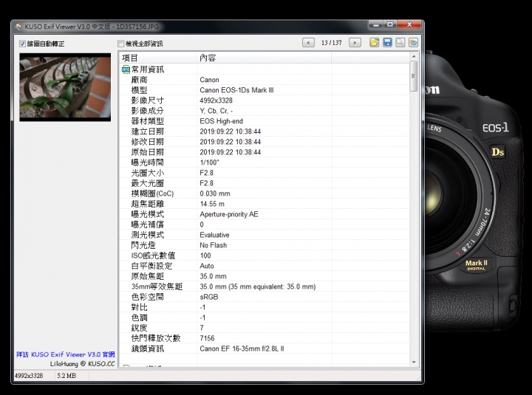
Task: Select the 曝光補償 row label
Action: [x=148, y=224]
